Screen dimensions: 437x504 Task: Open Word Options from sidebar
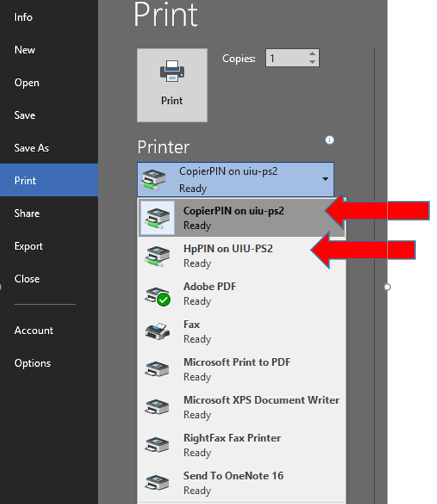coord(32,363)
